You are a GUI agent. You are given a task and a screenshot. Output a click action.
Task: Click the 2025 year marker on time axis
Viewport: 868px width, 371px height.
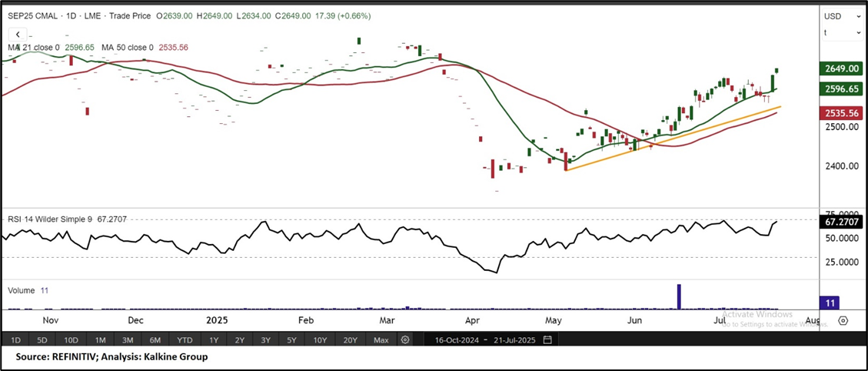[x=217, y=320]
